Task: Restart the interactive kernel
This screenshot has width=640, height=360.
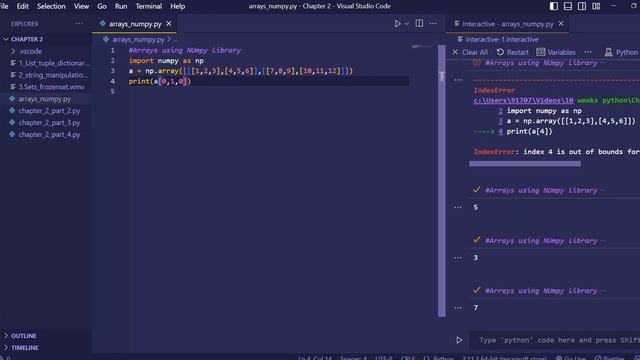Action: [513, 52]
